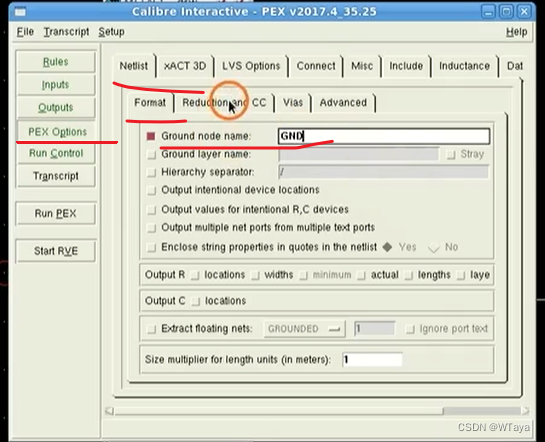This screenshot has width=545, height=442.
Task: Select the PEX Options sidebar button
Action: 57,132
